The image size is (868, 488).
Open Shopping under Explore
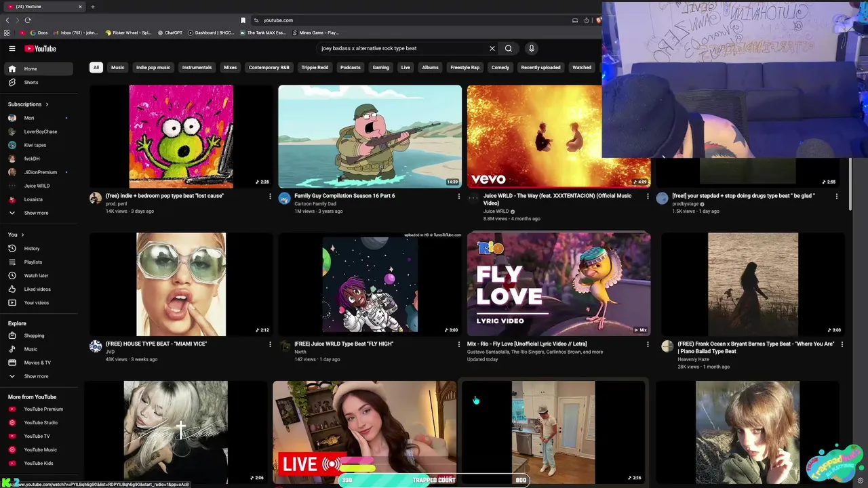(38, 335)
